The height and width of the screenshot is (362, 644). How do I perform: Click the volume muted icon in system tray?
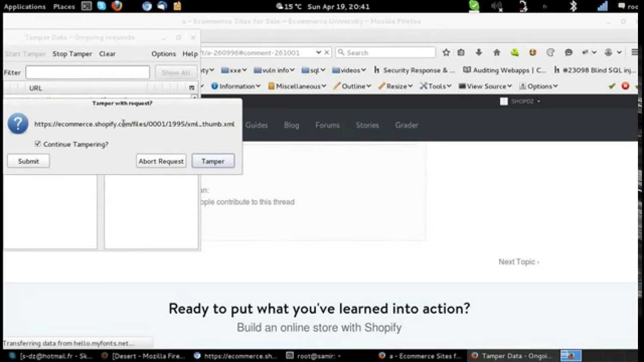(497, 7)
